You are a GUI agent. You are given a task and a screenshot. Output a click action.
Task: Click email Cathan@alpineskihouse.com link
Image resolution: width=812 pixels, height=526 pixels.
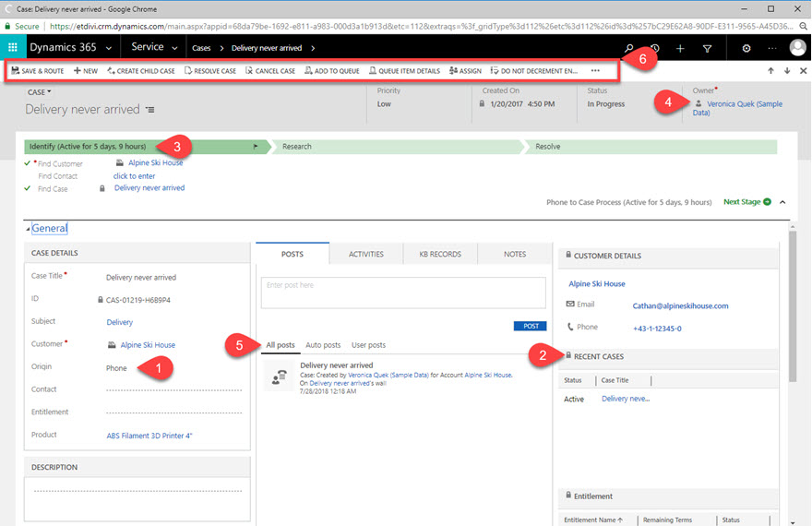680,306
